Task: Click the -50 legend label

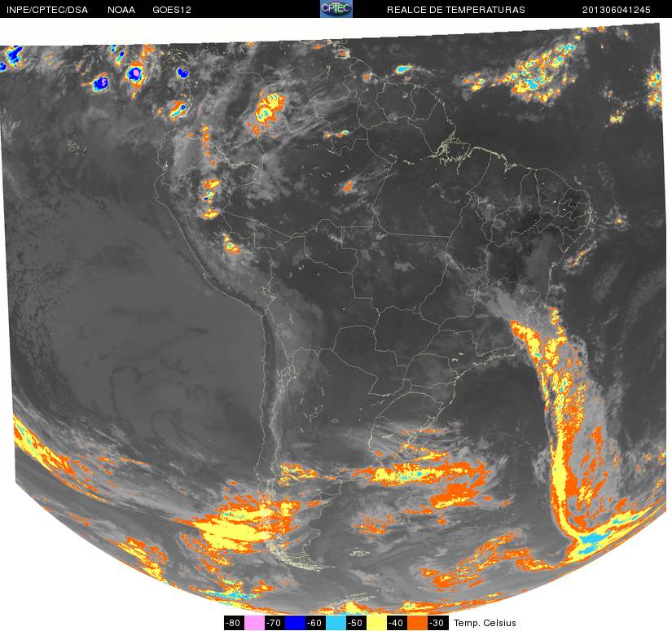Action: click(356, 623)
